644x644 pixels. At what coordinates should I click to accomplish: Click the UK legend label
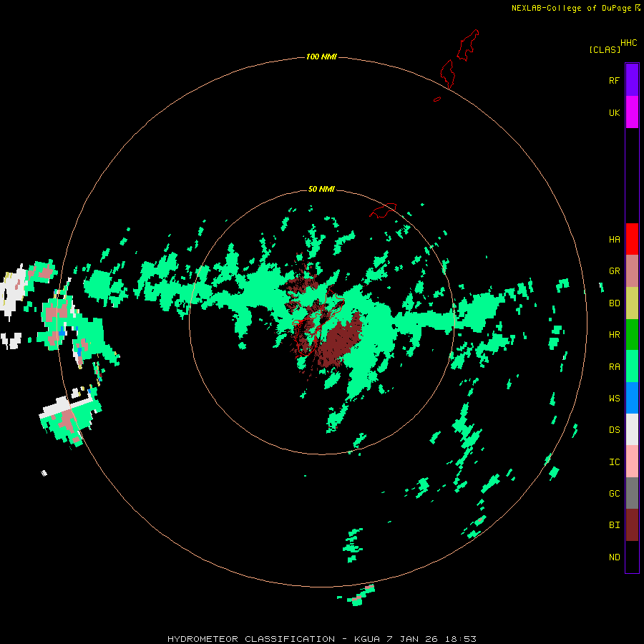[x=614, y=113]
